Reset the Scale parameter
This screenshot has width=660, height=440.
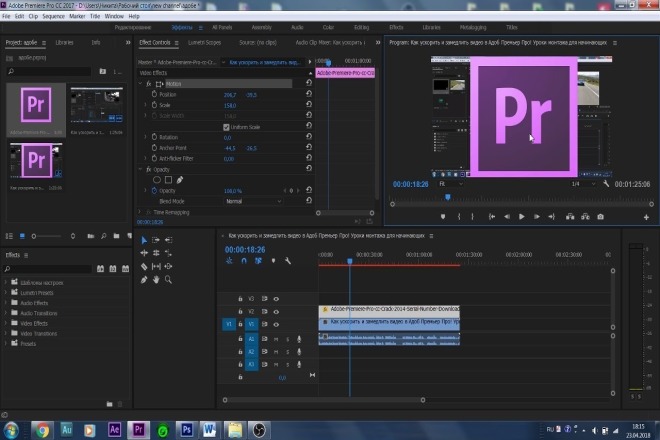pyautogui.click(x=309, y=104)
